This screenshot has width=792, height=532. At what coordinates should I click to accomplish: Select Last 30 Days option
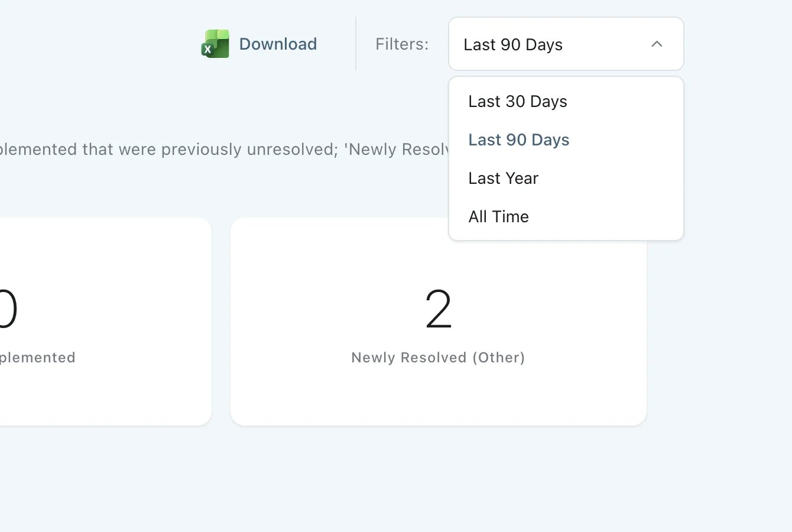pos(566,102)
